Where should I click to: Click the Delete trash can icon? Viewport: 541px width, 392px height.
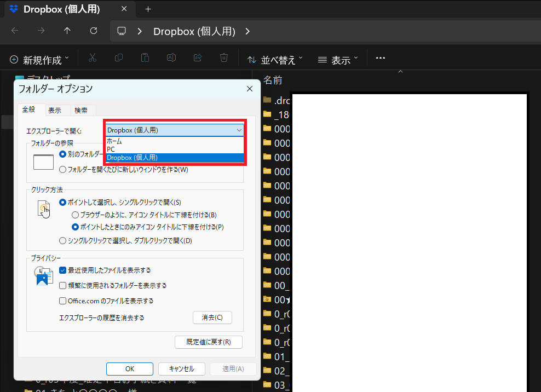[x=224, y=58]
